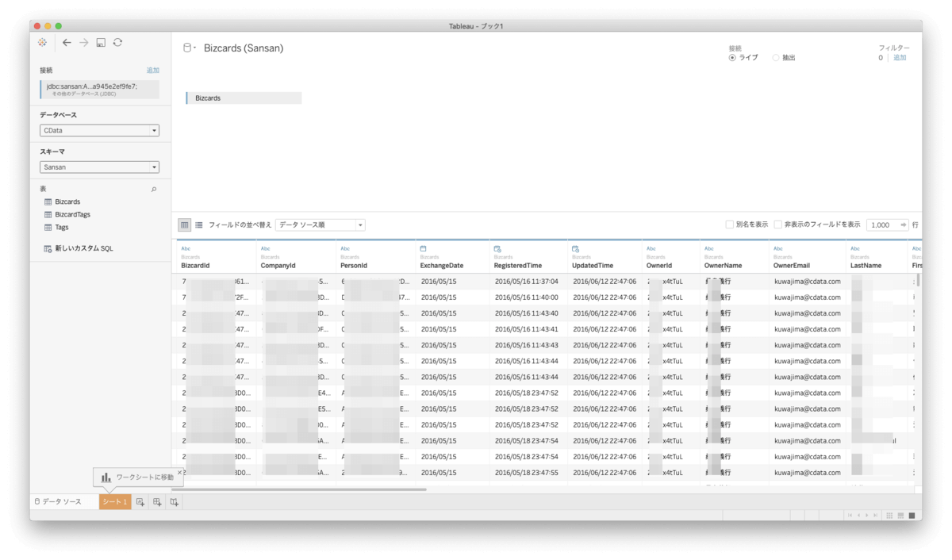
Task: Enable the 非表示のフィールドを表示 checkbox
Action: 778,225
